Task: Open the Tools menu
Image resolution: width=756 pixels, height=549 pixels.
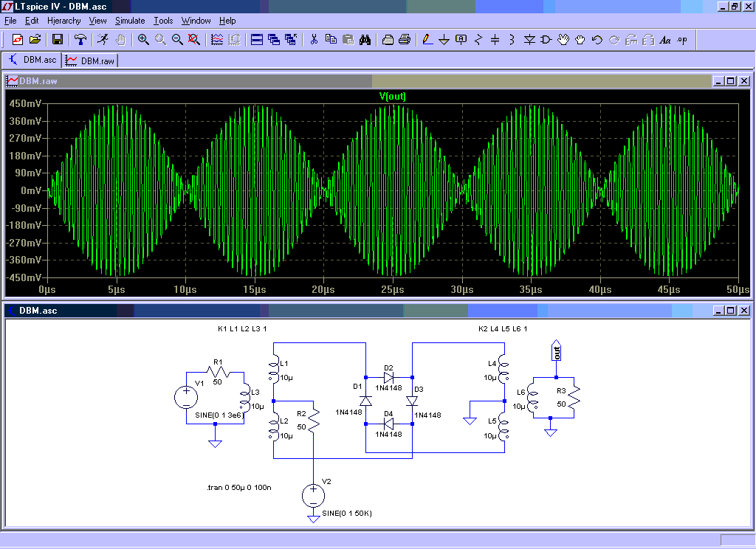Action: pyautogui.click(x=163, y=21)
